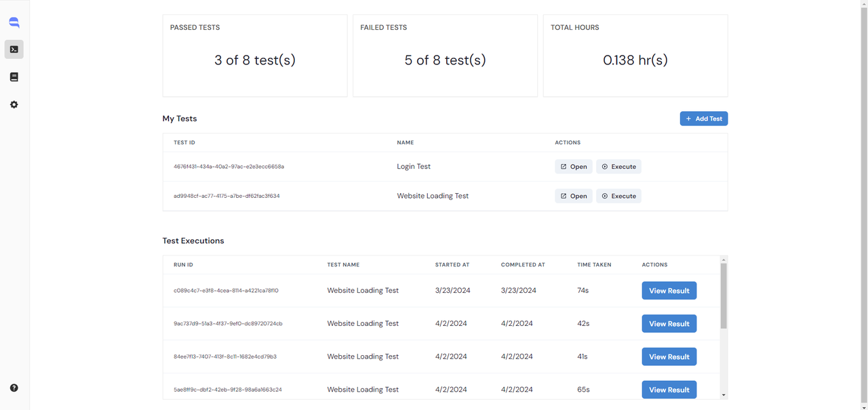This screenshot has height=410, width=868.
Task: Click the 41s time taken value
Action: tap(583, 357)
